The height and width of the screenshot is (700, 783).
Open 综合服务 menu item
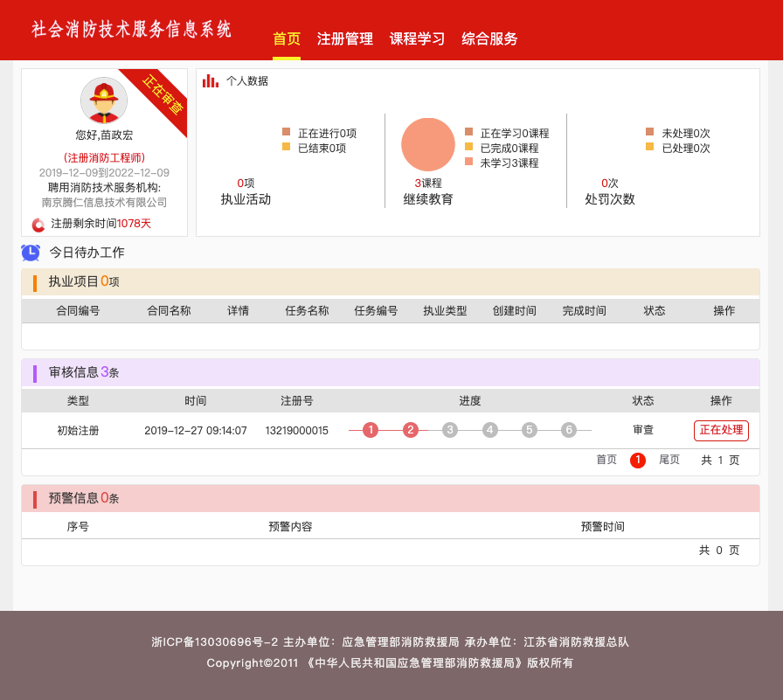pyautogui.click(x=489, y=39)
